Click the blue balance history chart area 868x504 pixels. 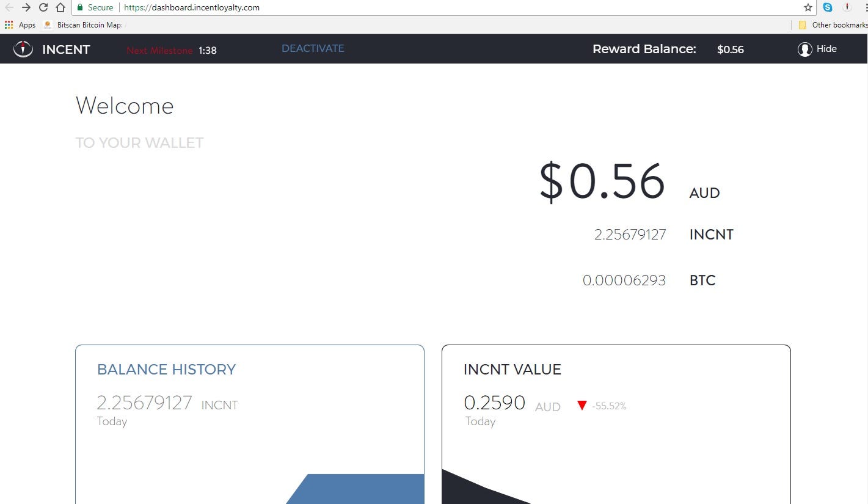pyautogui.click(x=360, y=489)
